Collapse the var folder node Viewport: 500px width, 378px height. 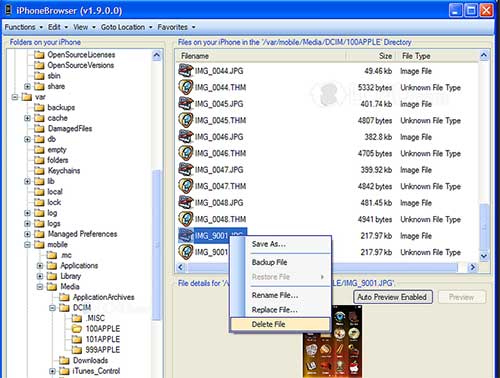(15, 97)
